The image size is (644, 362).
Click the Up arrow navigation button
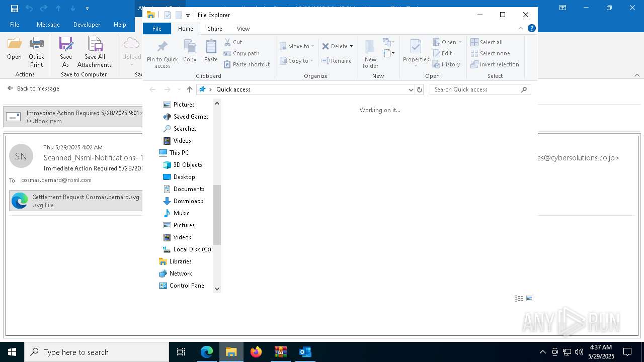190,89
